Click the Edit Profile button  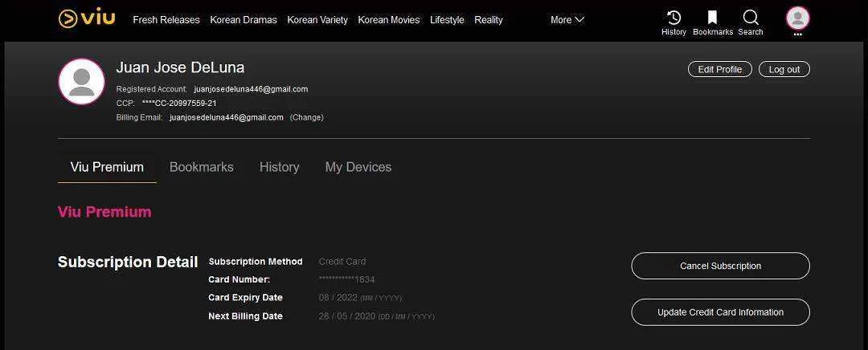pos(719,69)
